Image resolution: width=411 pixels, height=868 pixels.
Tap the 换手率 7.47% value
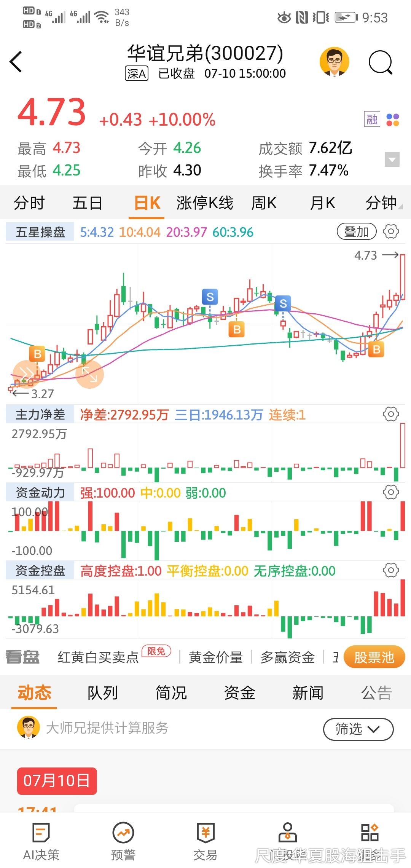tap(328, 170)
